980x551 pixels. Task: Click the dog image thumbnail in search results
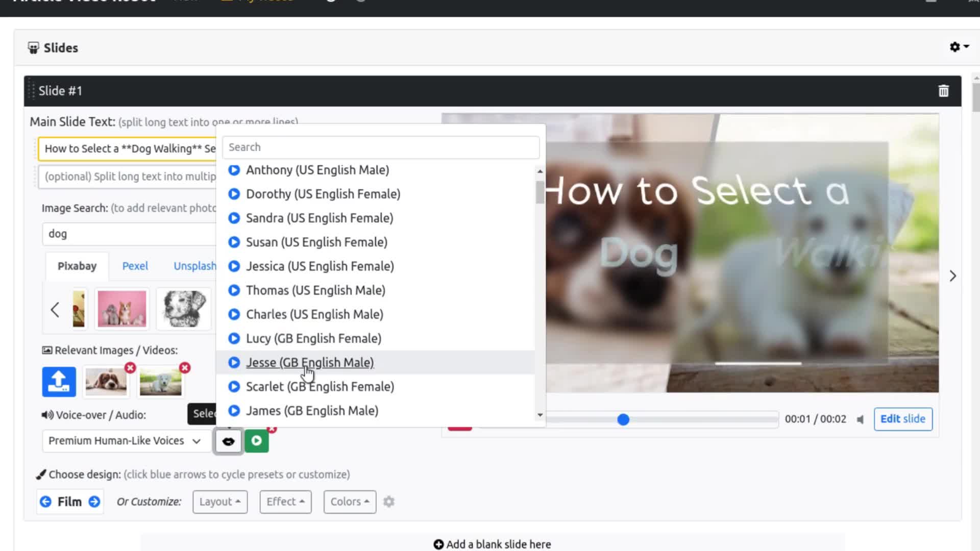pos(121,309)
